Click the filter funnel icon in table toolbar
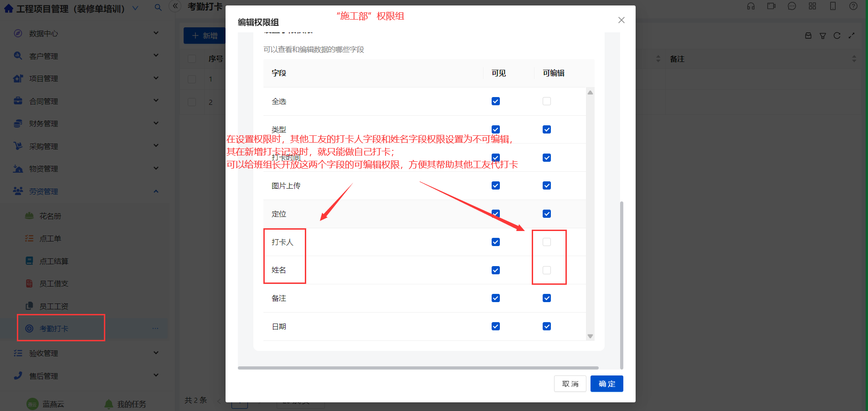 coord(823,36)
